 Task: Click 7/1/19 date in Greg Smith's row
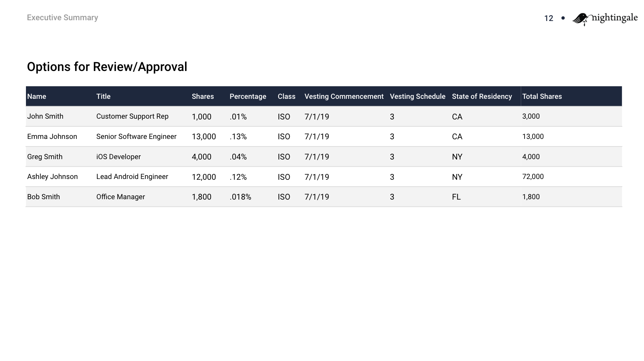[317, 157]
